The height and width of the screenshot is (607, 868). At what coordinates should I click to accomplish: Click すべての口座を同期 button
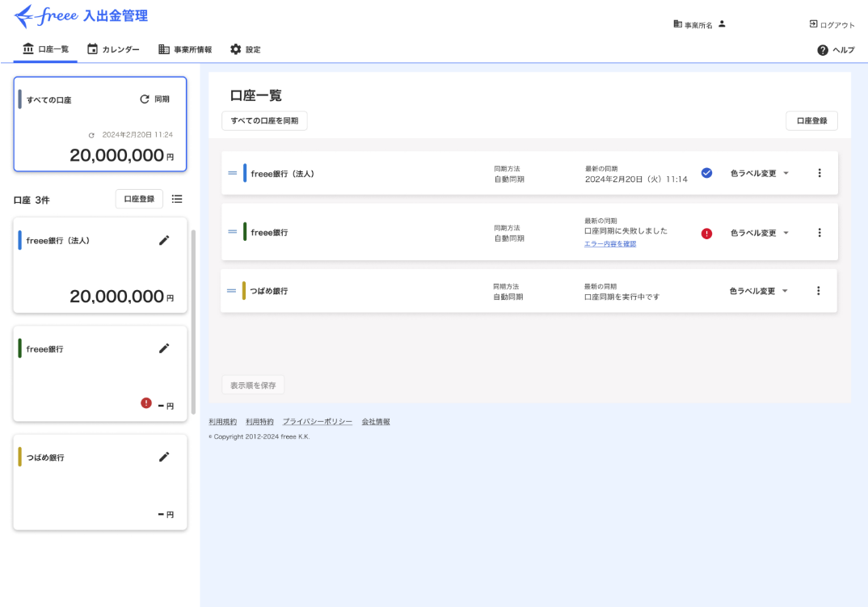click(264, 120)
